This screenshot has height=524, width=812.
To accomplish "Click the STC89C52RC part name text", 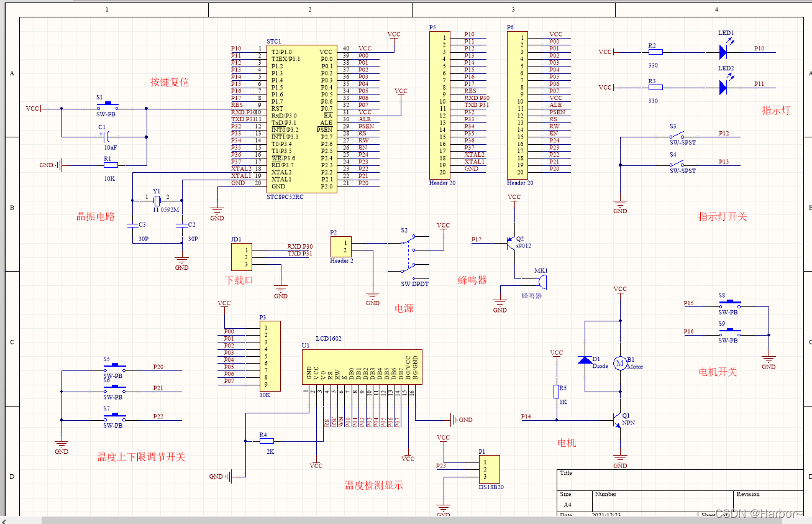I will point(285,197).
